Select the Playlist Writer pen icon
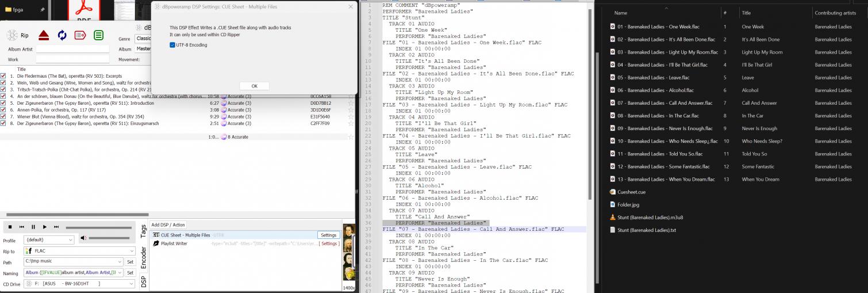Viewport: 868px width, 293px height. (x=156, y=243)
